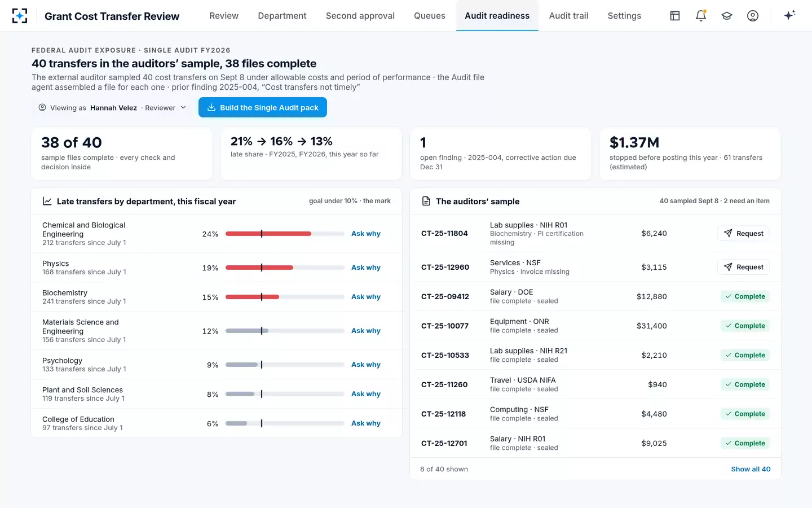The height and width of the screenshot is (508, 812).
Task: Select transfer ID CT-25-11260
Action: pos(444,384)
